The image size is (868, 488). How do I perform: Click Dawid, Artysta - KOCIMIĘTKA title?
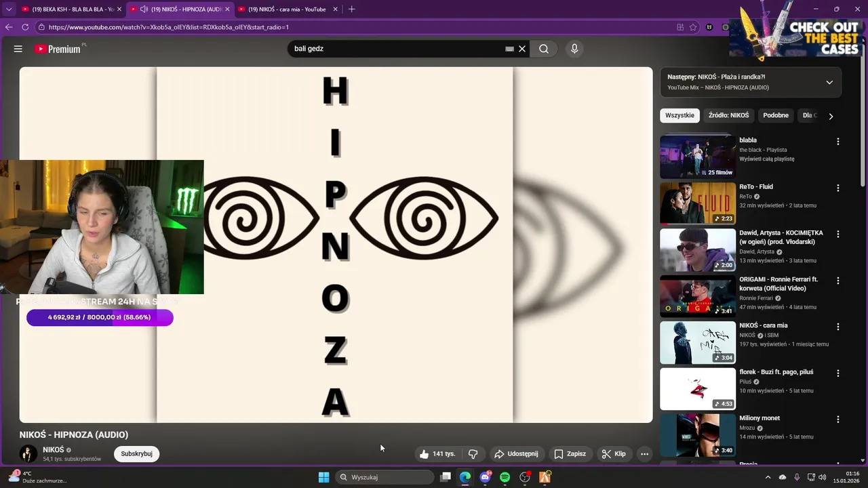[x=781, y=237]
